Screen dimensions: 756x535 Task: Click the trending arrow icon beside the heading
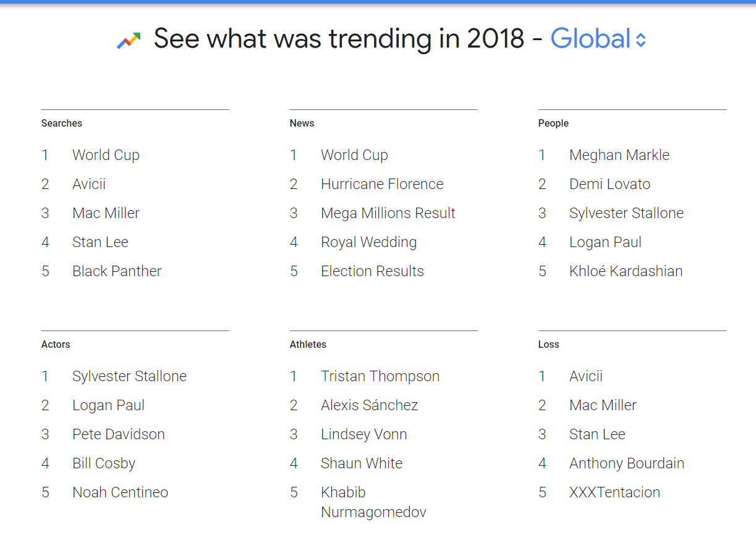[x=129, y=41]
